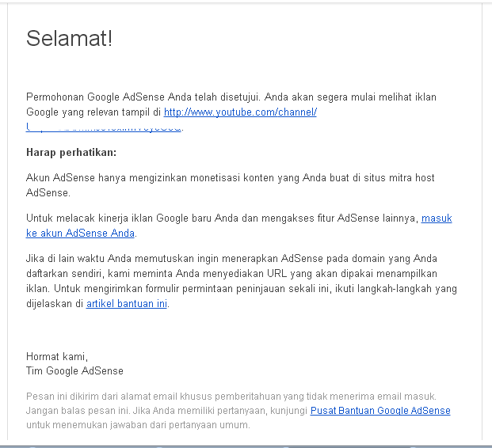
Task: Click 'ke akun AdSense Anda' link text
Action: click(80, 233)
